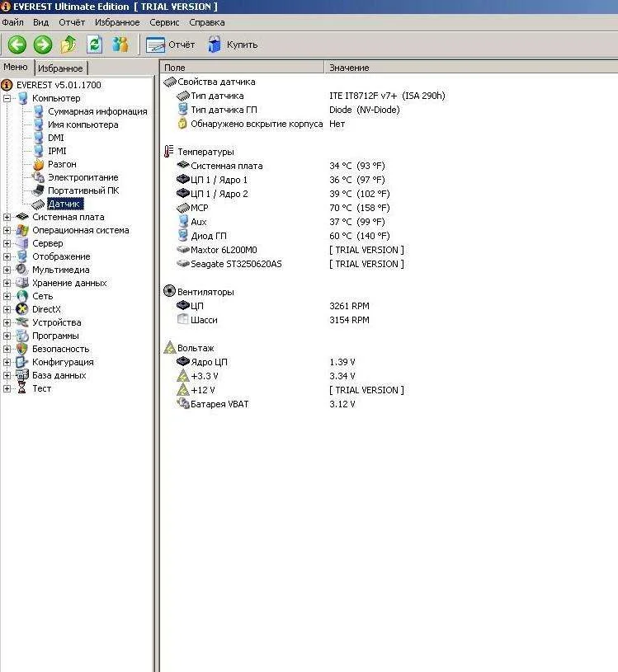
Task: Expand the Тест tree node
Action: 7,388
